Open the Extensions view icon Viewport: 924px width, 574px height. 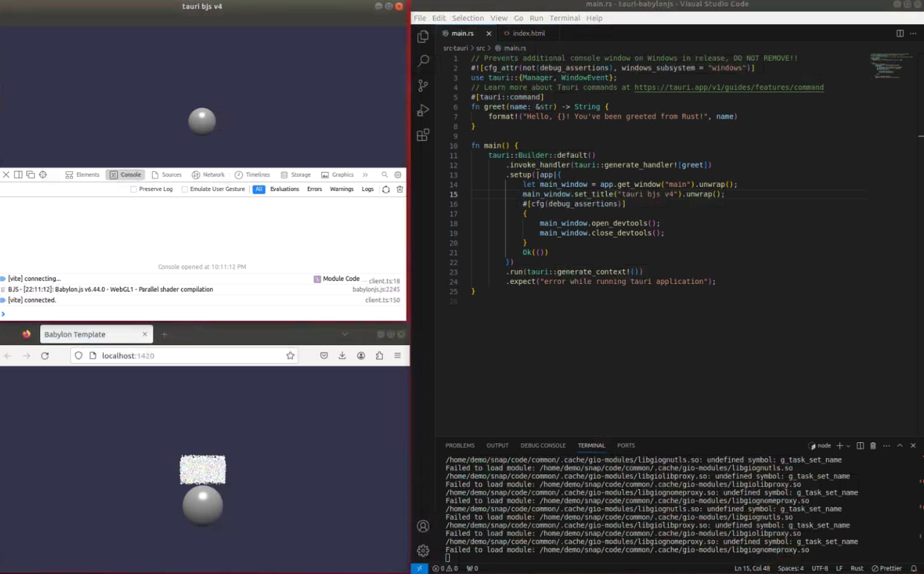[x=423, y=135]
